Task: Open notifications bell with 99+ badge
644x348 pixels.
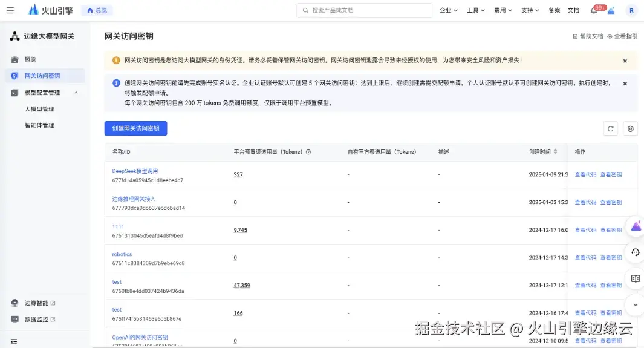Action: (x=594, y=11)
